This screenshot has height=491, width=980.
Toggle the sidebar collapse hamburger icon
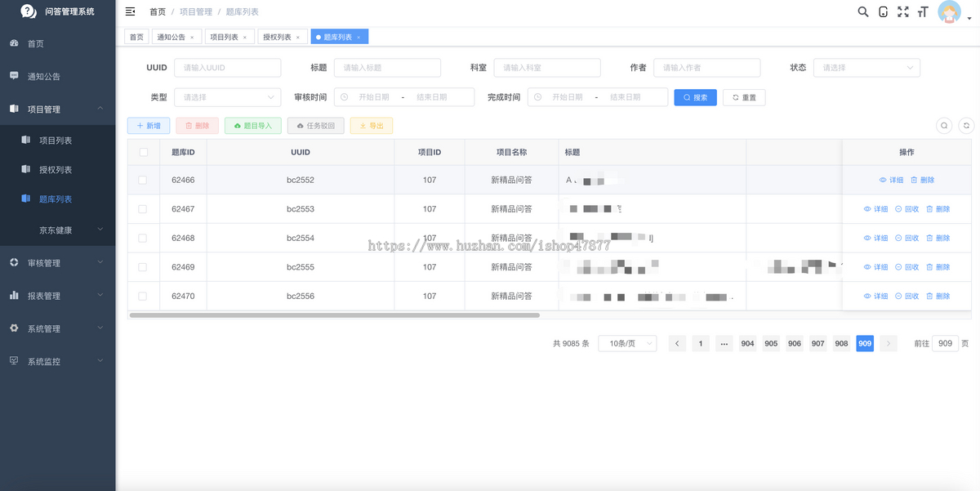pyautogui.click(x=130, y=11)
